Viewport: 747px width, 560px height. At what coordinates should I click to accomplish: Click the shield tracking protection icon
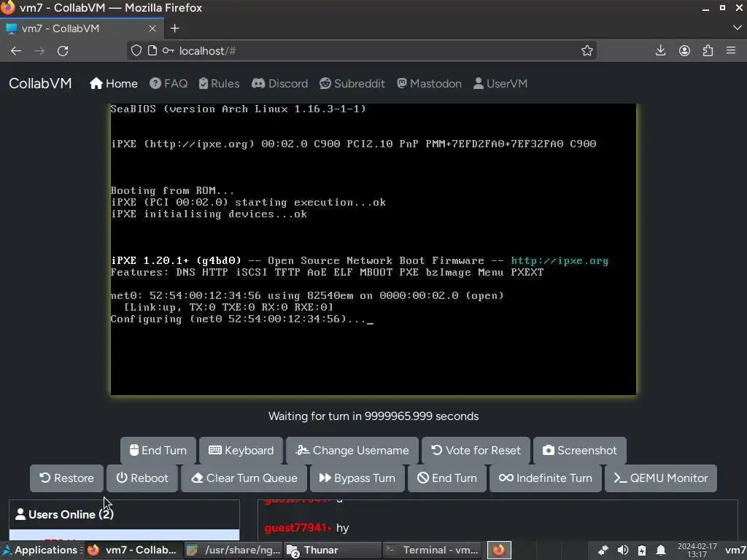136,50
